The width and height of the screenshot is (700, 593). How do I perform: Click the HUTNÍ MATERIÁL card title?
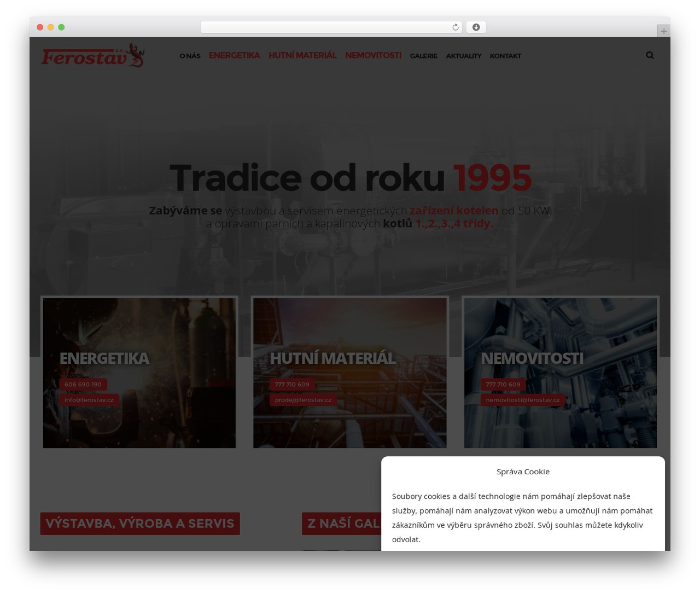[x=332, y=358]
